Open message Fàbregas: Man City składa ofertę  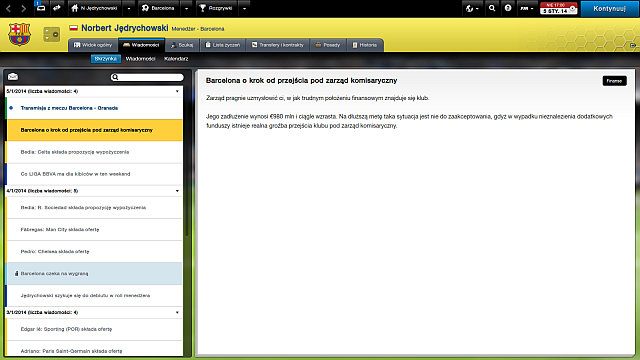pos(93,230)
